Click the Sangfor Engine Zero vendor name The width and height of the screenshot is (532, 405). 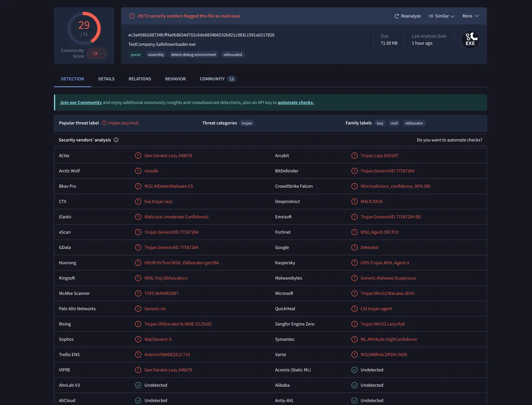pos(295,324)
